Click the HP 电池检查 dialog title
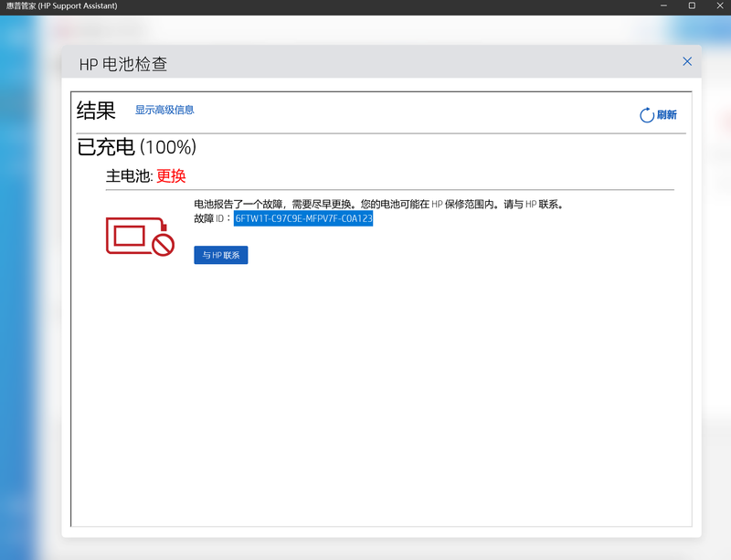The width and height of the screenshot is (731, 560). click(x=123, y=64)
